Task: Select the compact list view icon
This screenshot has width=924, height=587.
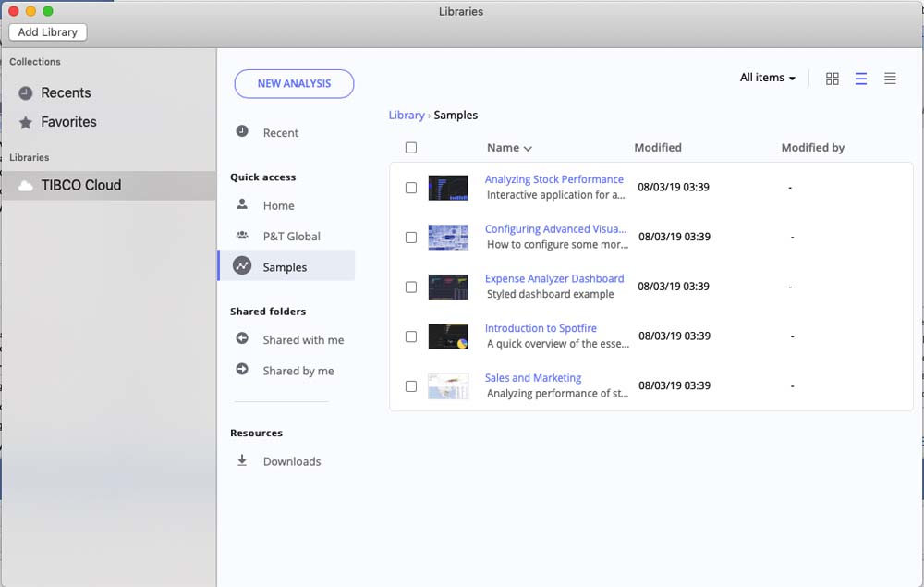Action: tap(890, 79)
